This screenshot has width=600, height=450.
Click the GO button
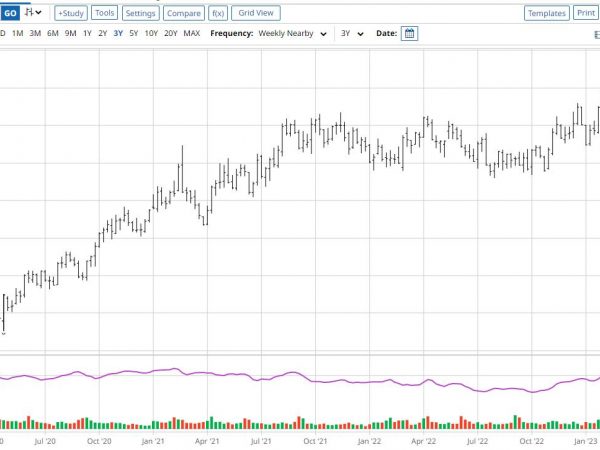click(9, 13)
